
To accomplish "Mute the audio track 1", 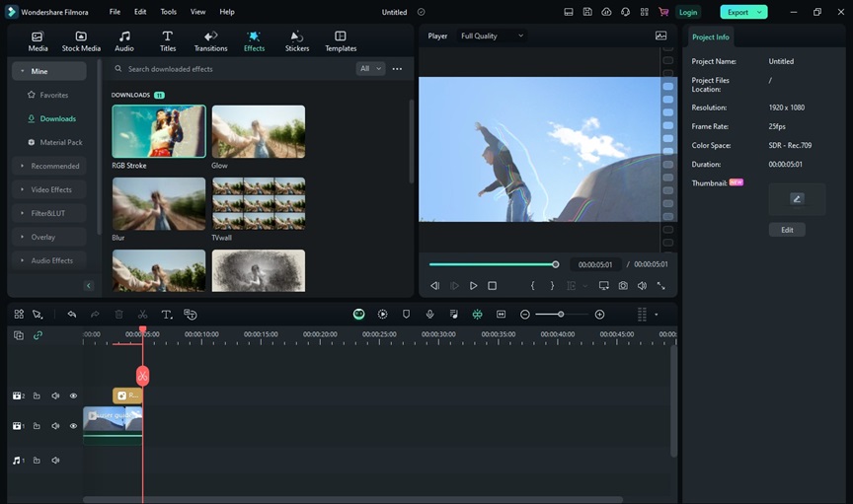I will [x=55, y=461].
